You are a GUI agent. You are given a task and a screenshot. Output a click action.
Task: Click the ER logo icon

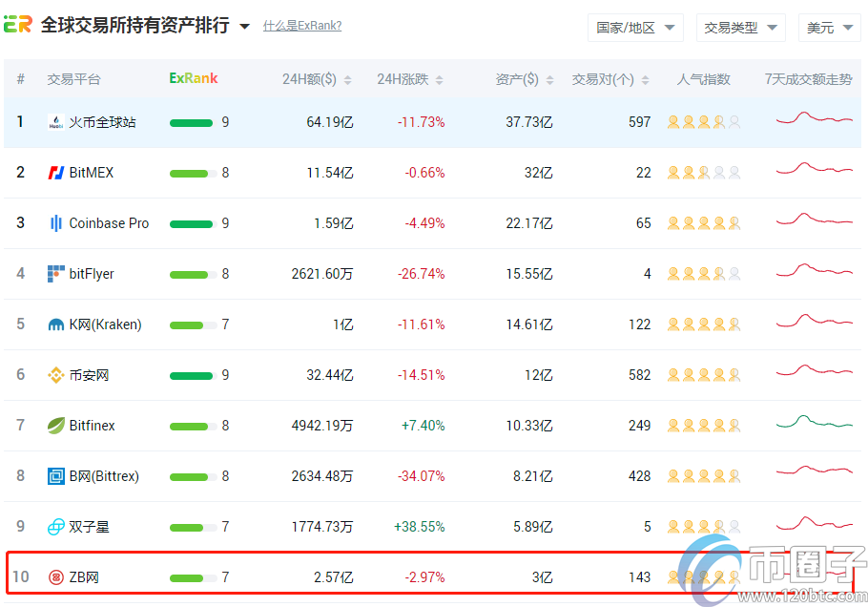point(18,25)
